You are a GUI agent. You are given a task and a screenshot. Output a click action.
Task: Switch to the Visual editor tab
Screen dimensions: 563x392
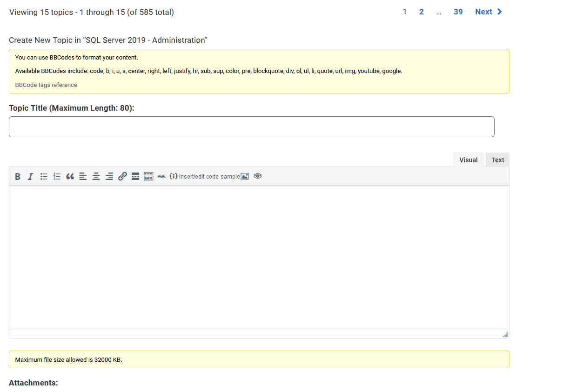(469, 159)
